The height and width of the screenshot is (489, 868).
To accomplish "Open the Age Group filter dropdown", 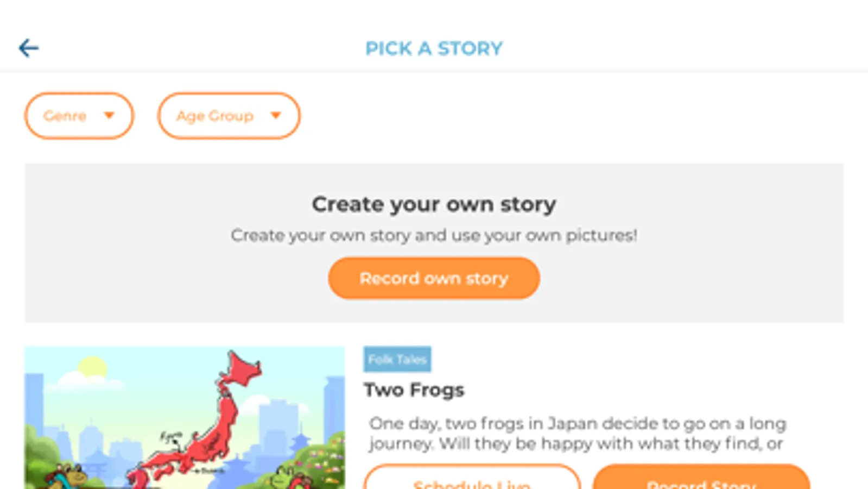I will 215,116.
